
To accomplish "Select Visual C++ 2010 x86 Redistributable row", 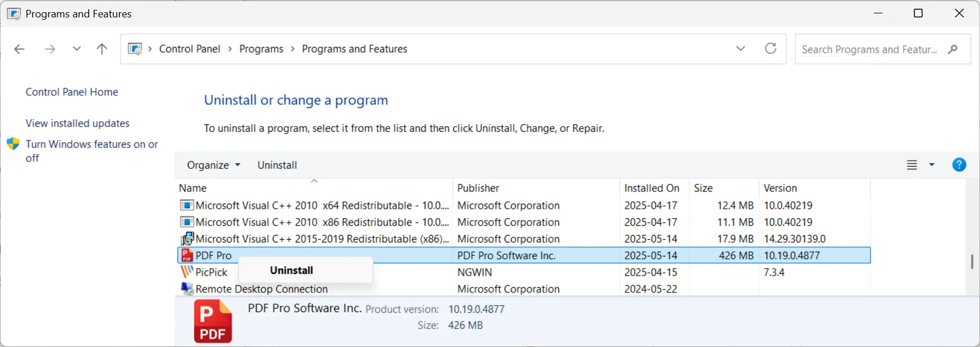I will 524,222.
